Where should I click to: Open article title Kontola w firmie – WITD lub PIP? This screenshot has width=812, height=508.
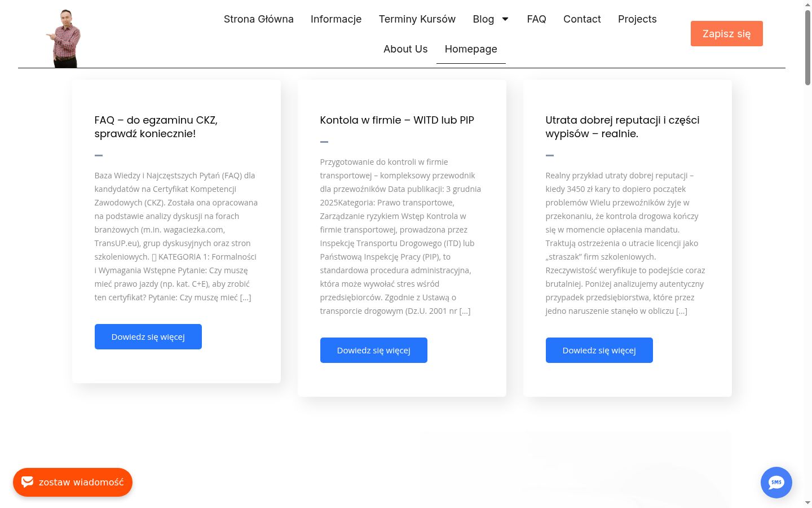pyautogui.click(x=397, y=120)
